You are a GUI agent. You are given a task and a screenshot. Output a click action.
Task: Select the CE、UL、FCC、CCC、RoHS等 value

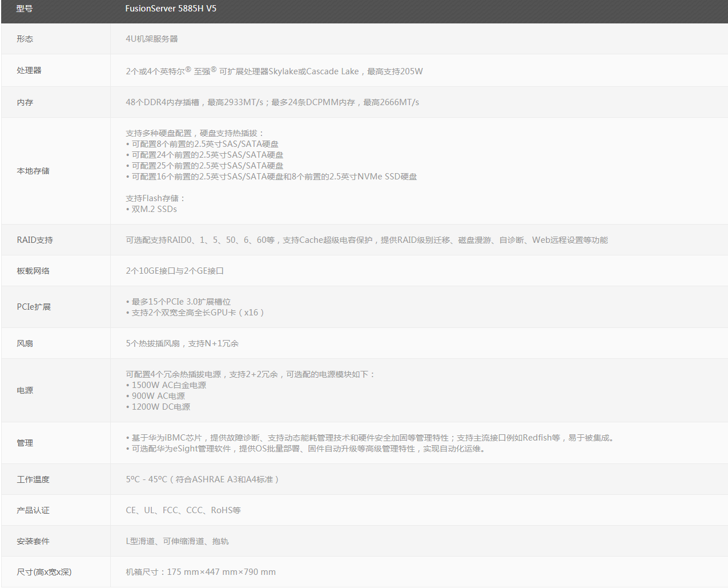pos(183,510)
